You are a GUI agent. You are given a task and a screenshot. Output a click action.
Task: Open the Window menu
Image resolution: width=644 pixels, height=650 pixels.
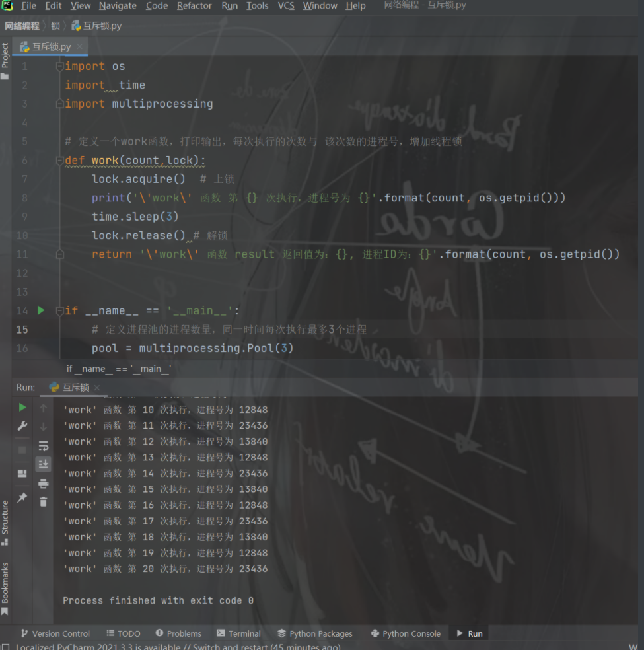320,5
